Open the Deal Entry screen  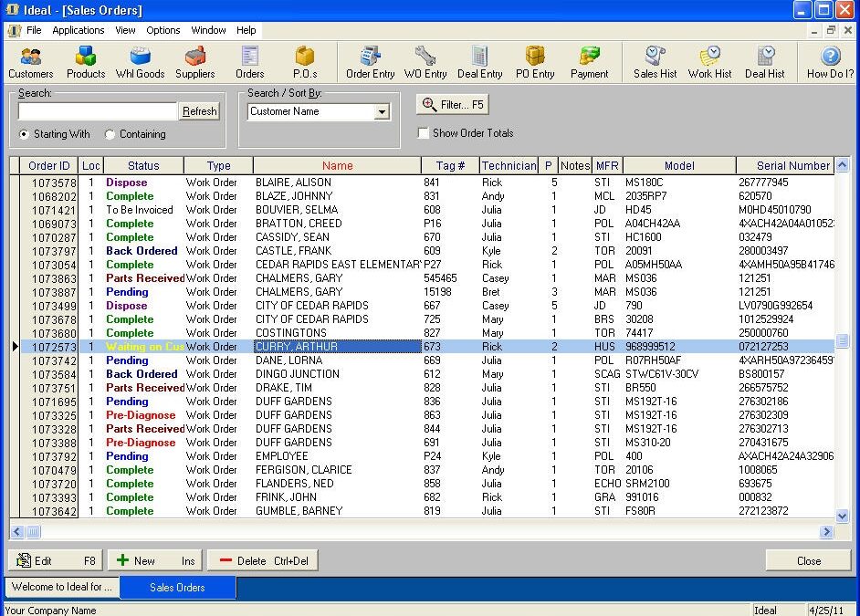(x=479, y=61)
